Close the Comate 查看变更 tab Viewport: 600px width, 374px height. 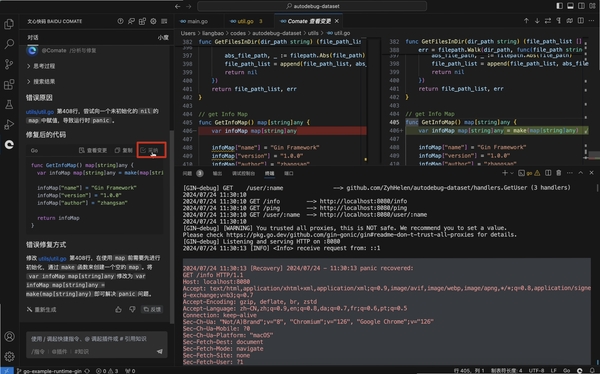coord(337,21)
